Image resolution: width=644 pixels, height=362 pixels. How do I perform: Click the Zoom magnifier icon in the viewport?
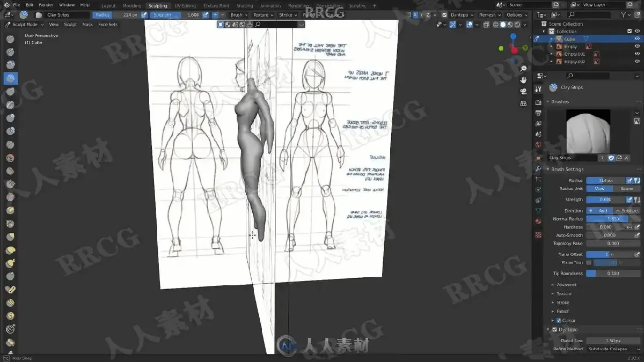coord(524,69)
